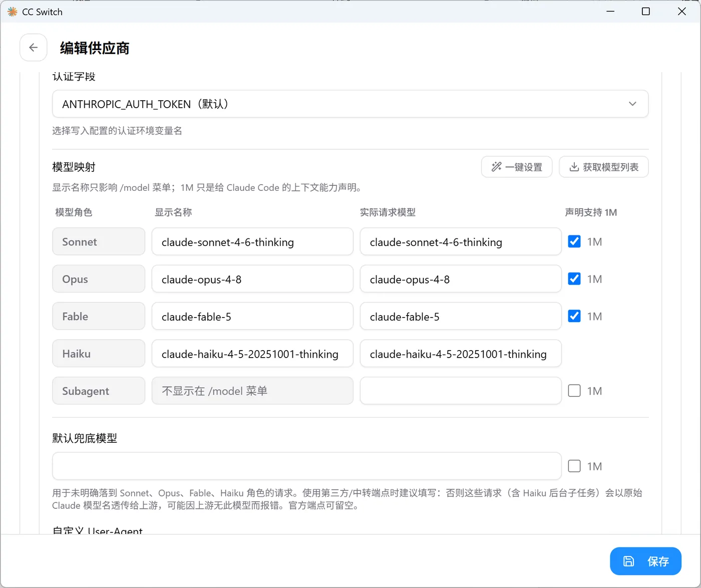Image resolution: width=701 pixels, height=588 pixels.
Task: Click the 显示名称 column header
Action: click(173, 212)
